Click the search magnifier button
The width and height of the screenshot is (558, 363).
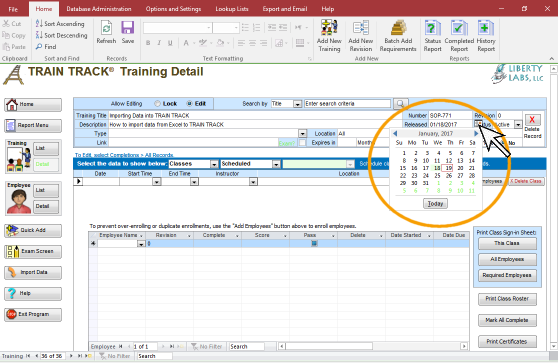point(400,104)
